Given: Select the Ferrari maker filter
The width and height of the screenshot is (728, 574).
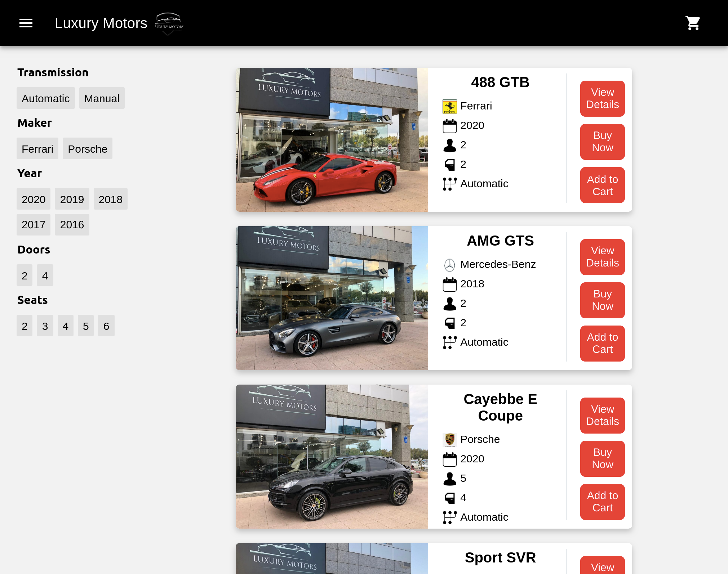Looking at the screenshot, I should click(37, 148).
